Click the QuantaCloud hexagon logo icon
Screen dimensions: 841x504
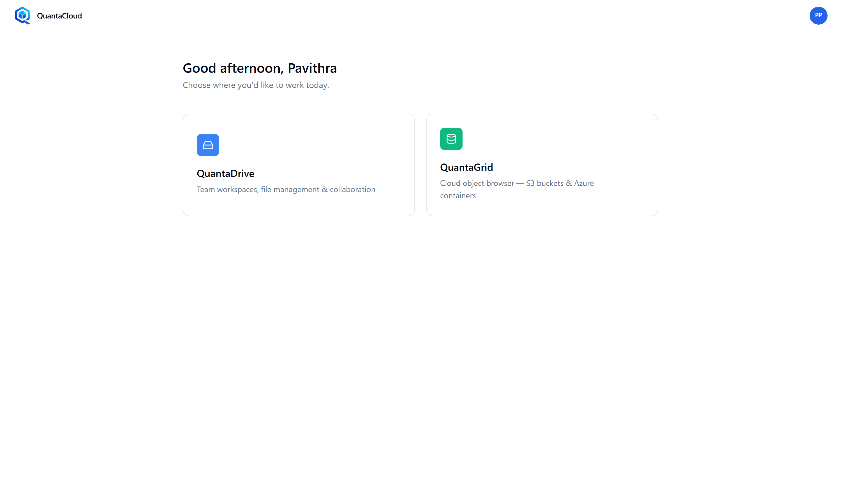click(x=22, y=16)
